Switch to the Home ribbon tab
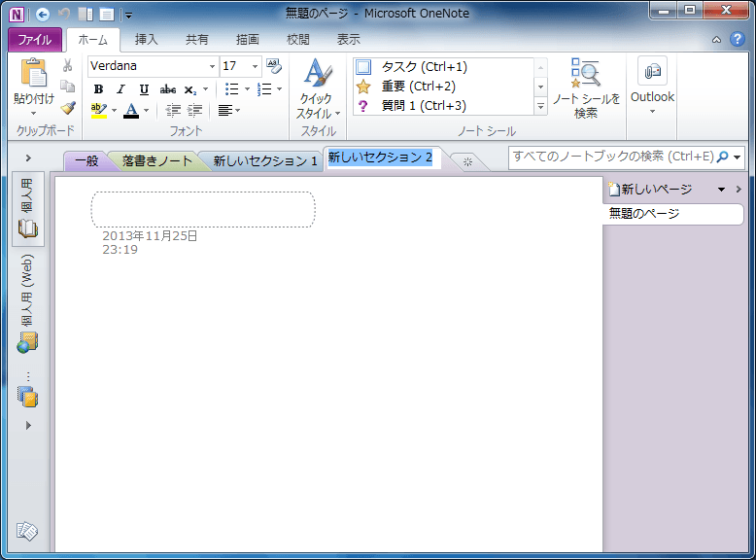 point(92,40)
